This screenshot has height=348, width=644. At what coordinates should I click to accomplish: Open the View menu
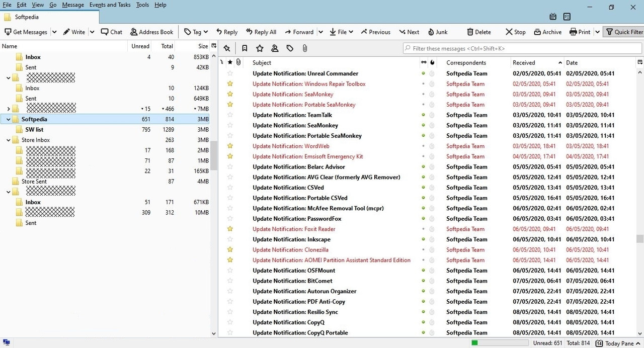click(x=38, y=5)
